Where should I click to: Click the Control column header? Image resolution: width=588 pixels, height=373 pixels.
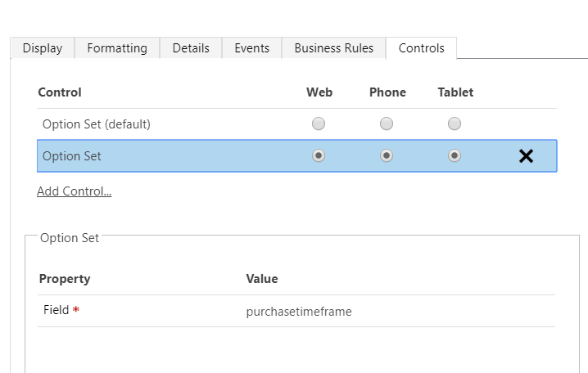60,92
